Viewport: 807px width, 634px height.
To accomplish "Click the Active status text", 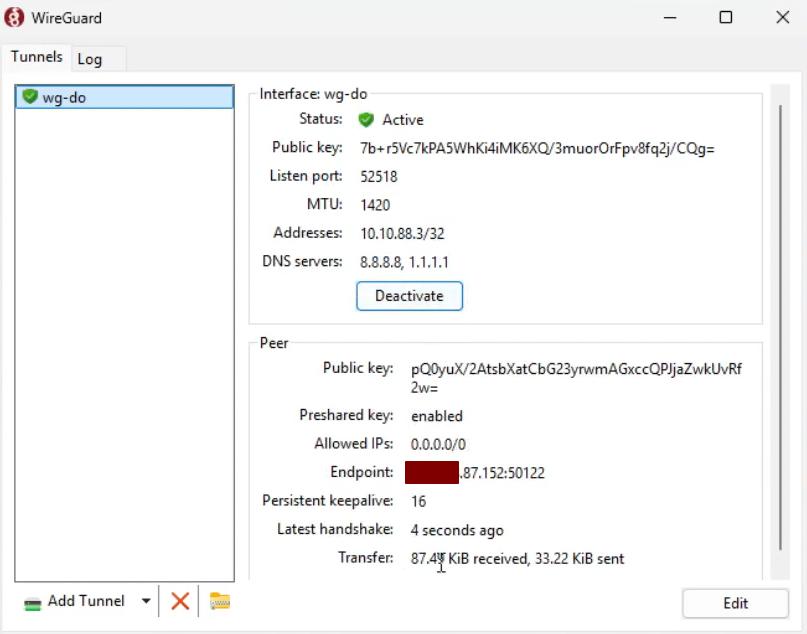I will [x=402, y=120].
